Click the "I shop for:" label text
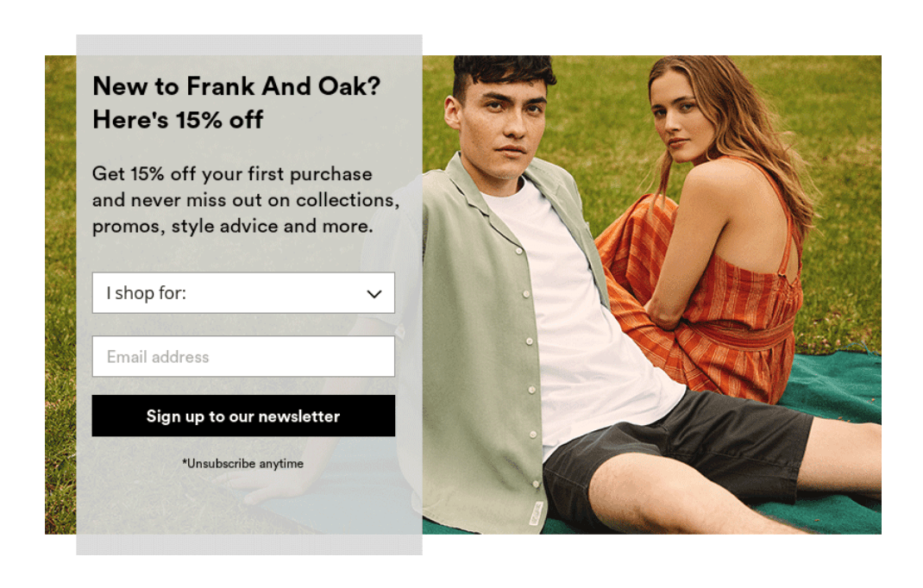The height and width of the screenshot is (588, 923). pyautogui.click(x=146, y=292)
